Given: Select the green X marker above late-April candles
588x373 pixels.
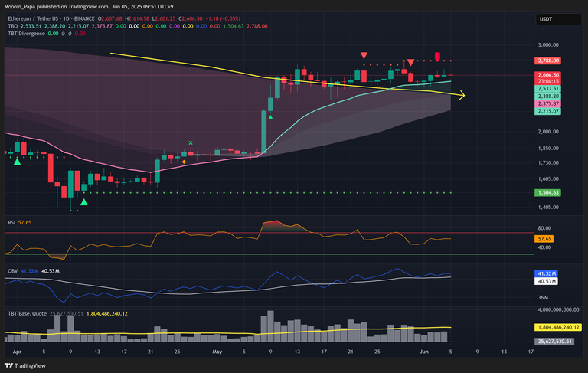Looking at the screenshot, I should tap(191, 143).
